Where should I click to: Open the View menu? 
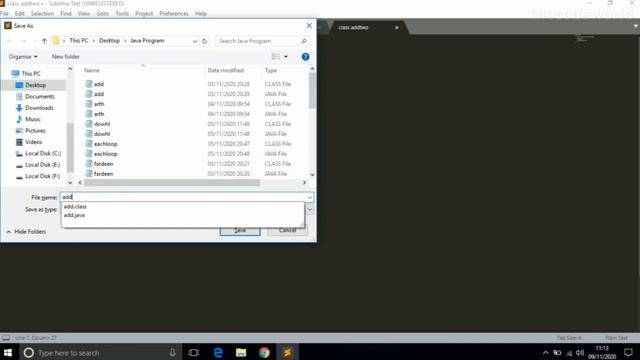84,13
